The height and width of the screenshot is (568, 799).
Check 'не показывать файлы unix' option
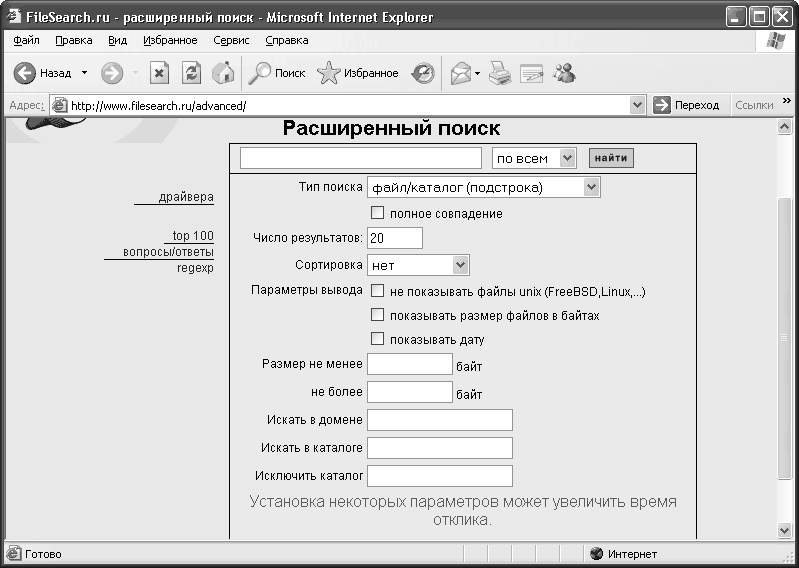tap(378, 291)
